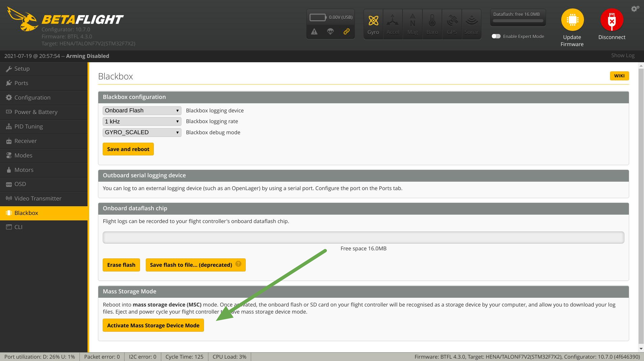Click the red Disconnect USB icon

(612, 20)
